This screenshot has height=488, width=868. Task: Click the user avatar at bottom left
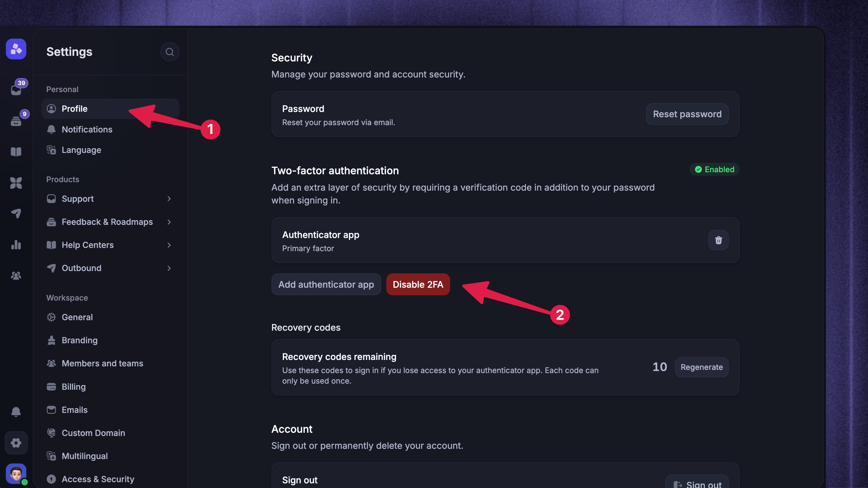click(x=16, y=474)
